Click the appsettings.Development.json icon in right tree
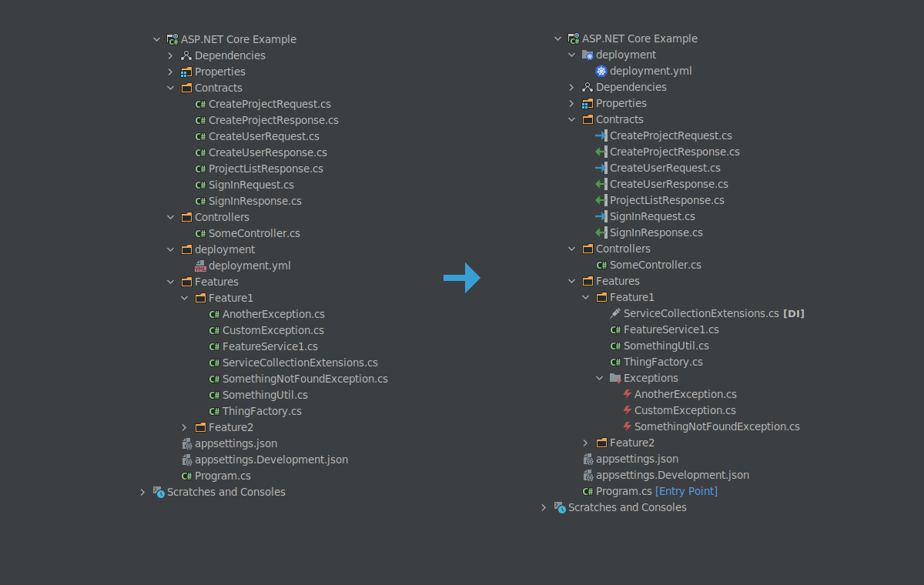 [588, 475]
